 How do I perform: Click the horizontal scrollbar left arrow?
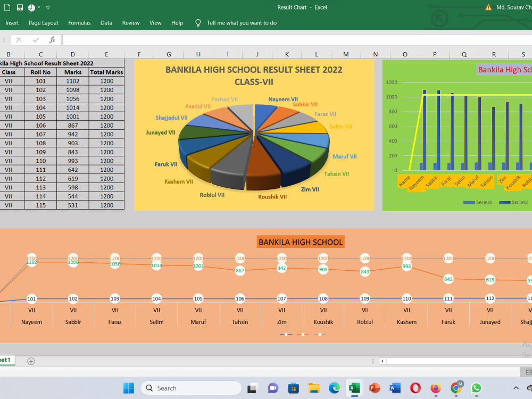click(383, 361)
